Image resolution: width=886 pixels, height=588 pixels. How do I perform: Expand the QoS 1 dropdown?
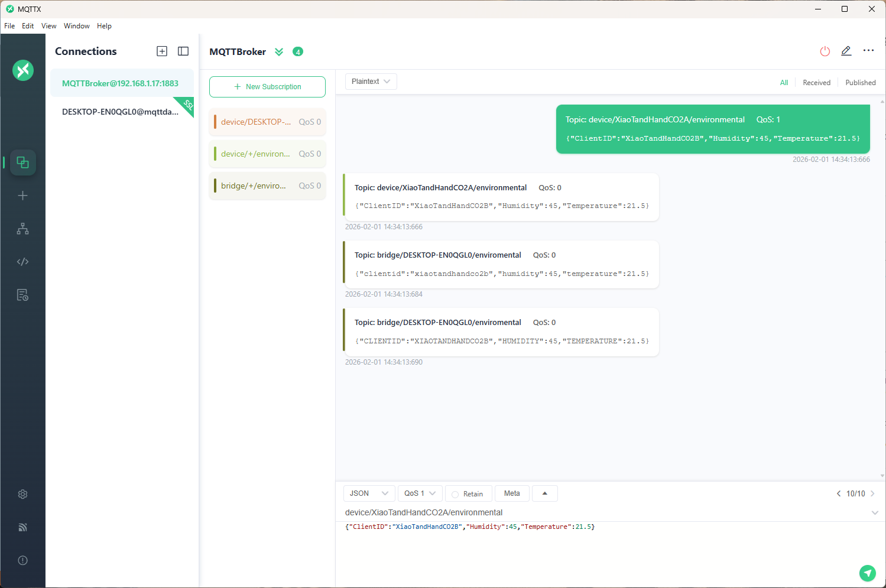(420, 493)
